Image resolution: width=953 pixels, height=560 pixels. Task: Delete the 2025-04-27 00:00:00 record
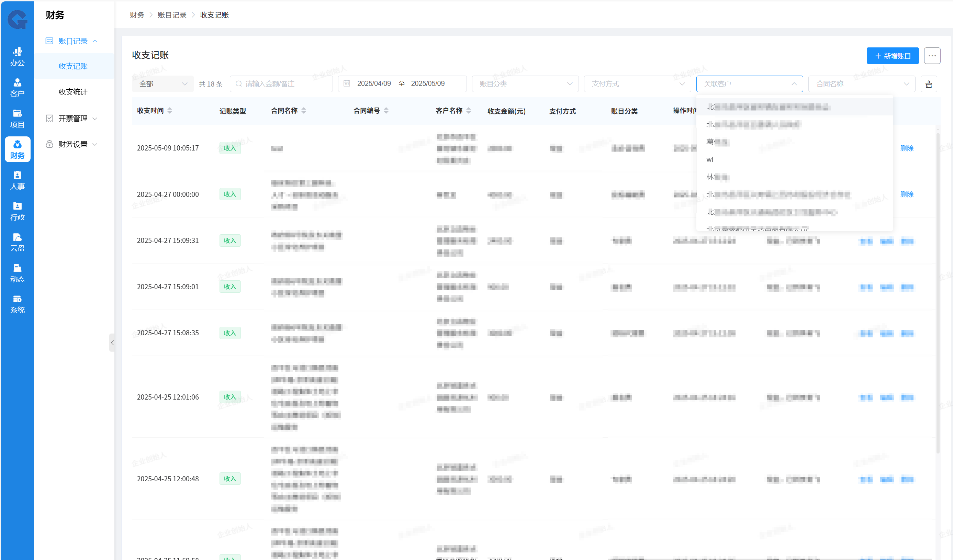coord(907,194)
